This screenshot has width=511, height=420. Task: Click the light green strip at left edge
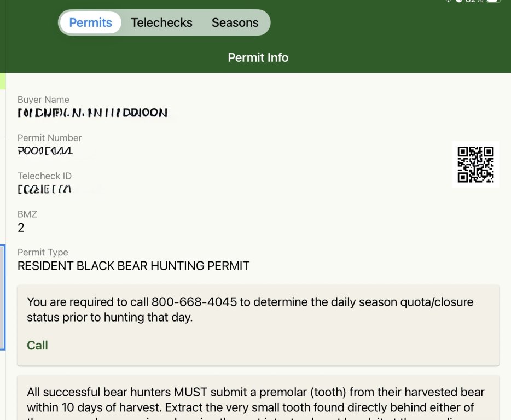coord(3,81)
